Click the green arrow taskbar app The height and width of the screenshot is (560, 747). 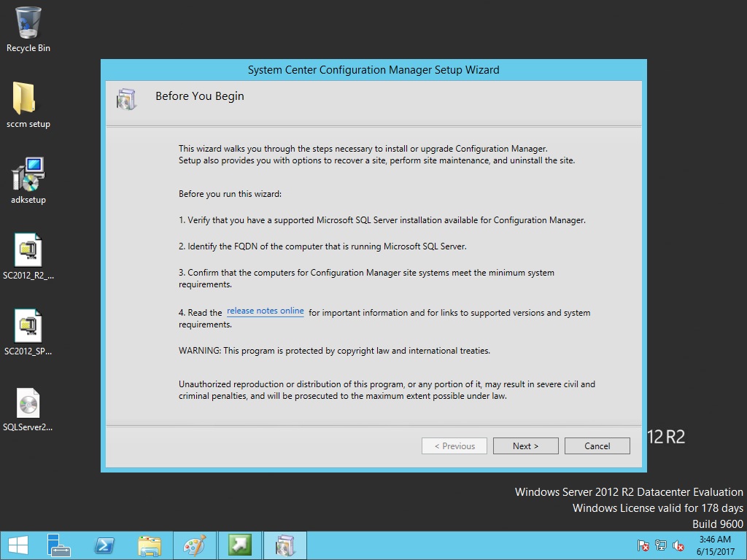pos(239,545)
